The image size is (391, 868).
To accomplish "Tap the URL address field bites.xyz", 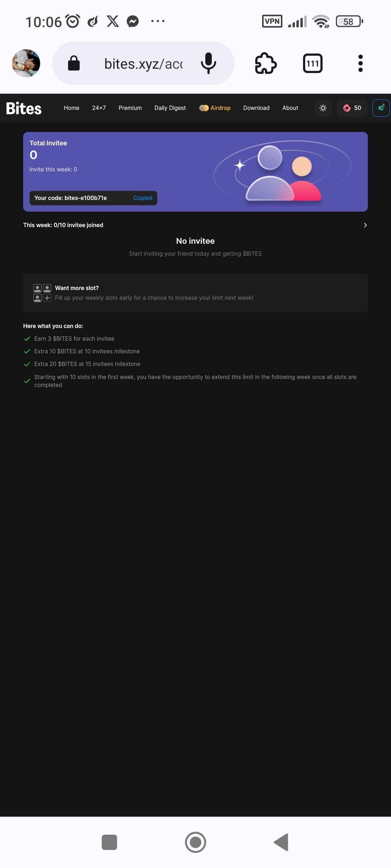I will click(x=143, y=64).
